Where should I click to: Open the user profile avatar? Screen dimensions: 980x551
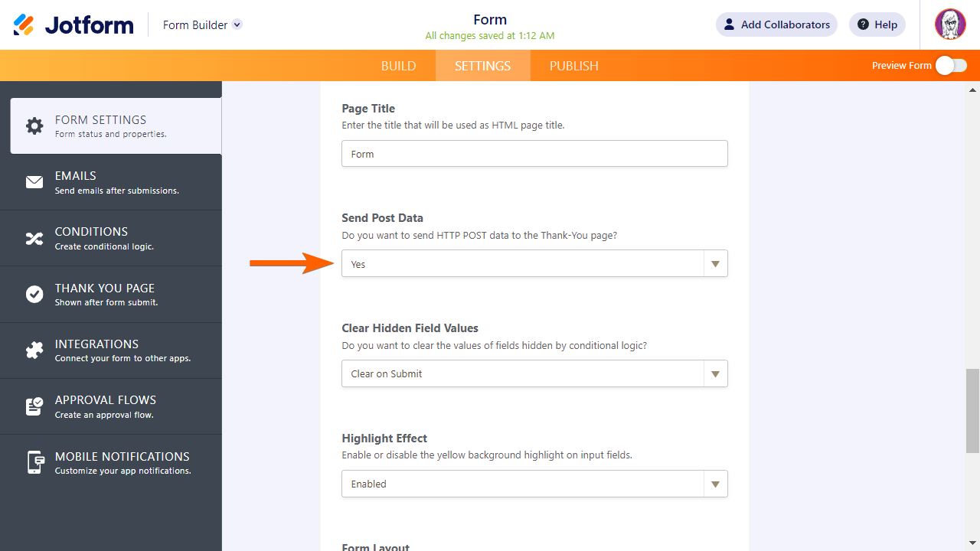tap(950, 24)
